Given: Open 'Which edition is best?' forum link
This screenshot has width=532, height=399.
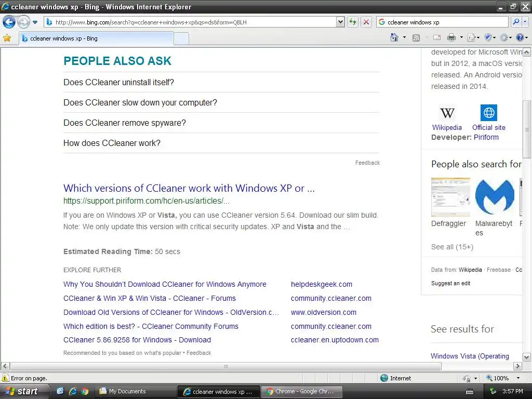Looking at the screenshot, I should pyautogui.click(x=151, y=326).
